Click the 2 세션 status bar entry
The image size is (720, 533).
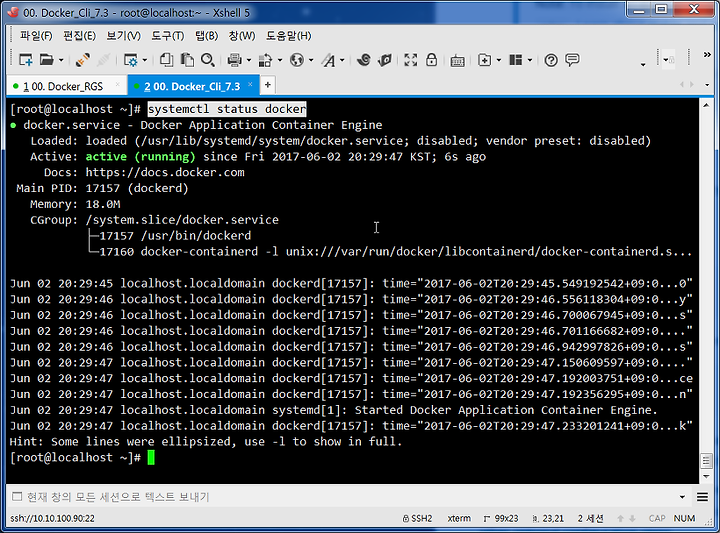point(591,518)
